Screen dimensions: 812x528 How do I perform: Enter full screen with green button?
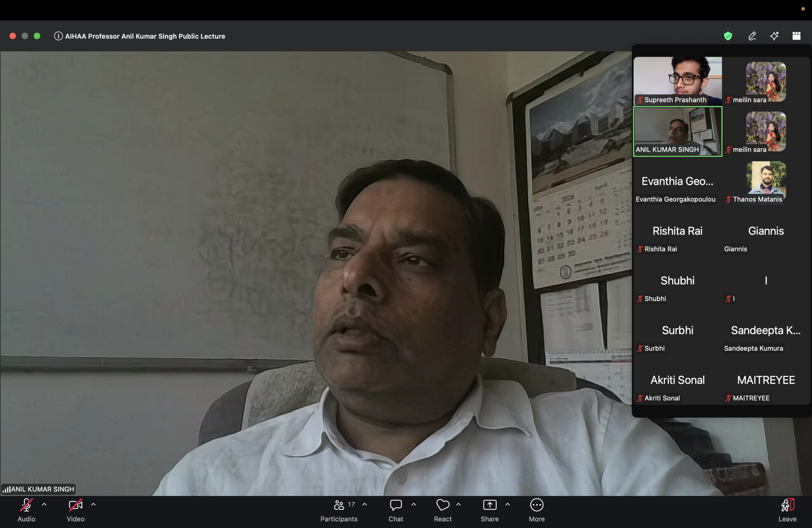point(37,36)
